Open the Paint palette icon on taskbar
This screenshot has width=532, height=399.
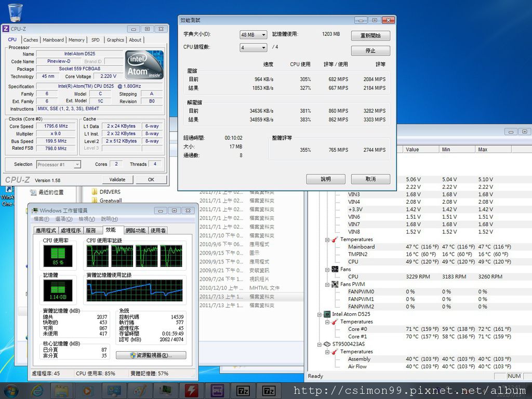point(139,391)
